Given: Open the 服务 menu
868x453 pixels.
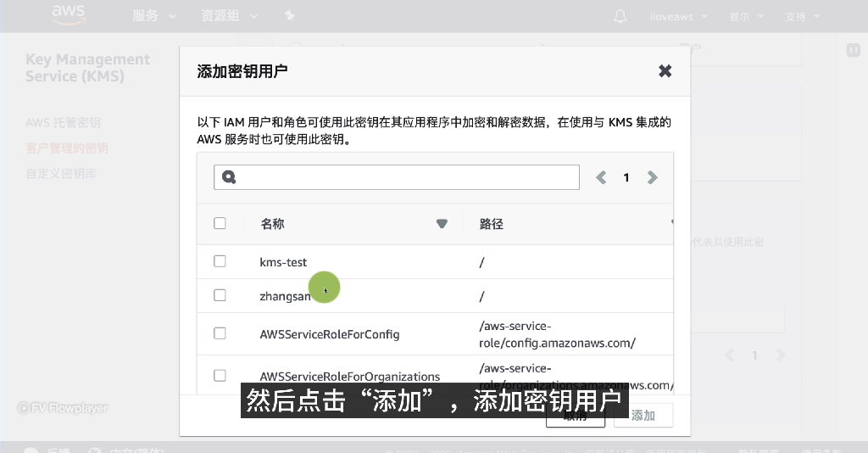Looking at the screenshot, I should click(154, 16).
